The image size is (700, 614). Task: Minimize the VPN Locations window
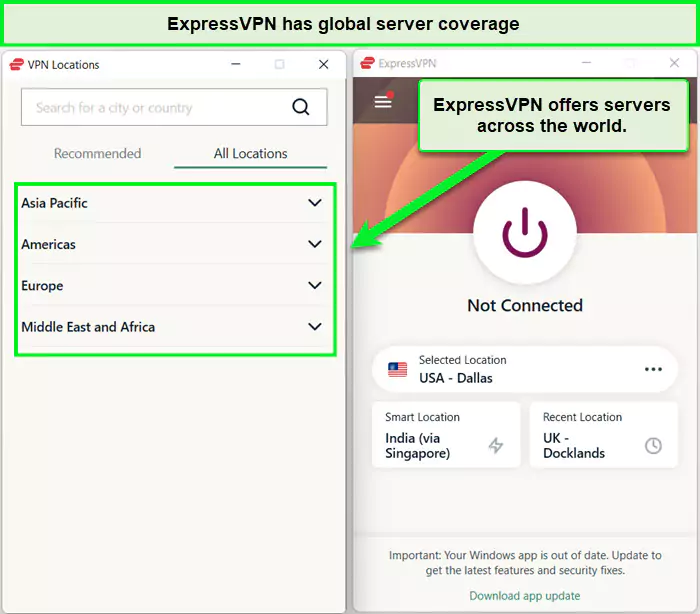tap(236, 64)
